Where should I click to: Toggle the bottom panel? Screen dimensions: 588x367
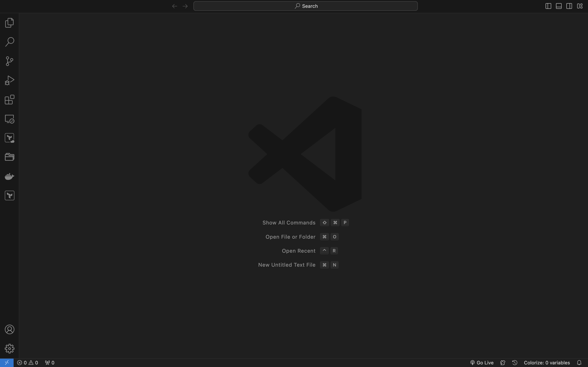tap(559, 6)
